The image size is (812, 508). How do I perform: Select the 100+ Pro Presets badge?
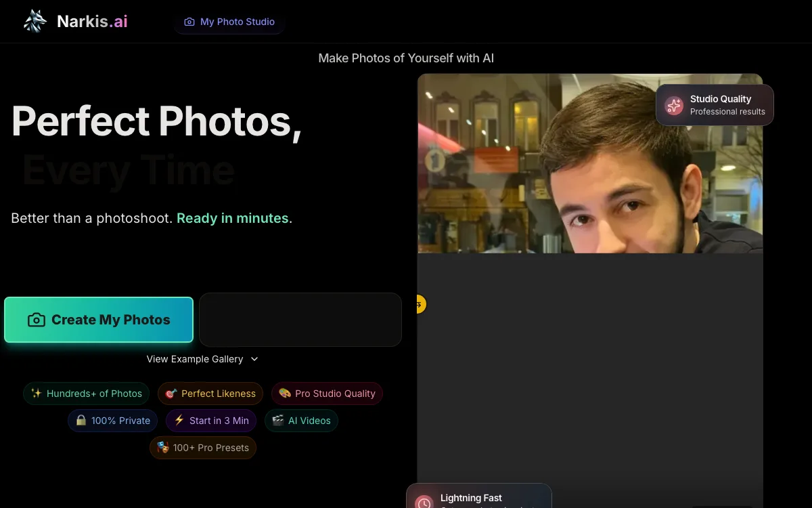click(203, 448)
